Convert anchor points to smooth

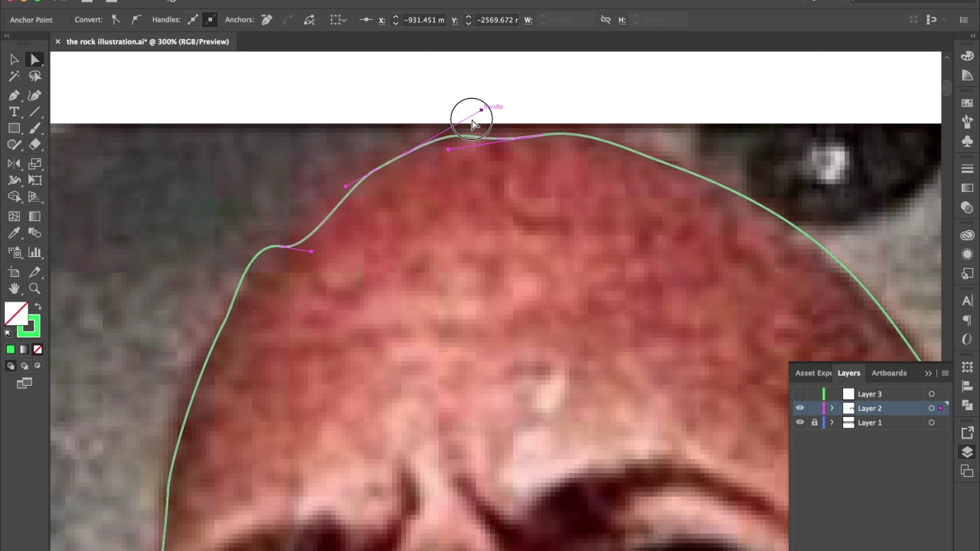[x=136, y=20]
